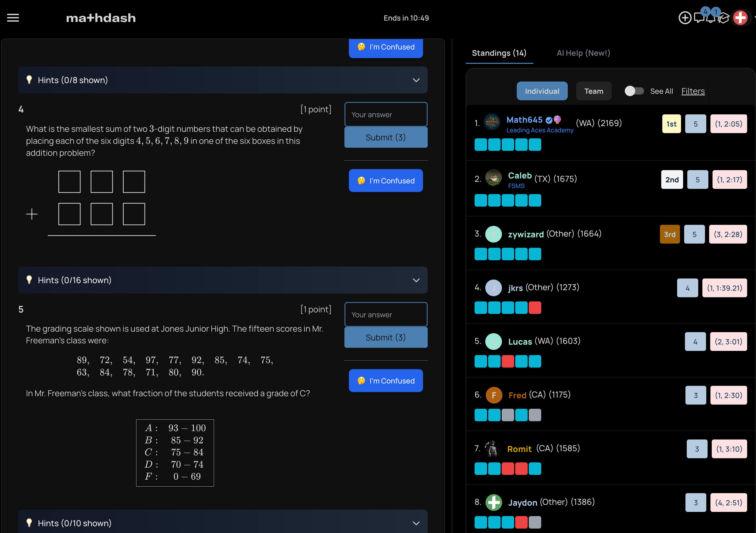Select the Individual standings view
756x533 pixels.
pos(542,91)
